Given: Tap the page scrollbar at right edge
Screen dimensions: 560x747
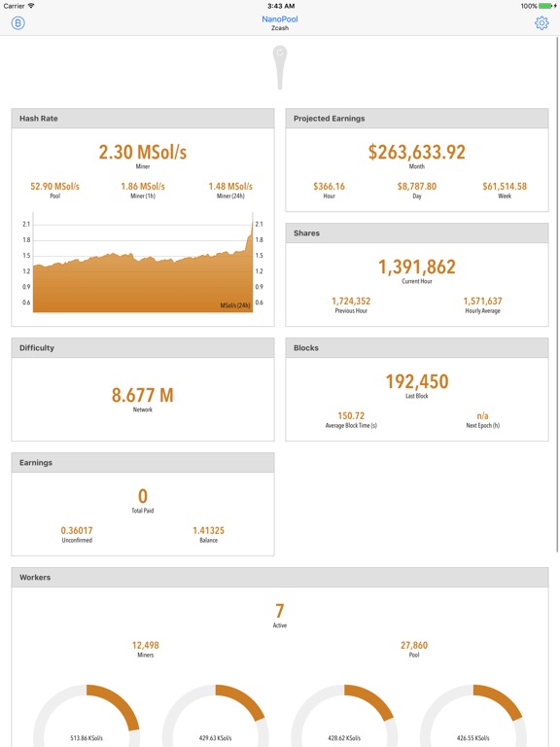Looking at the screenshot, I should pos(558,295).
